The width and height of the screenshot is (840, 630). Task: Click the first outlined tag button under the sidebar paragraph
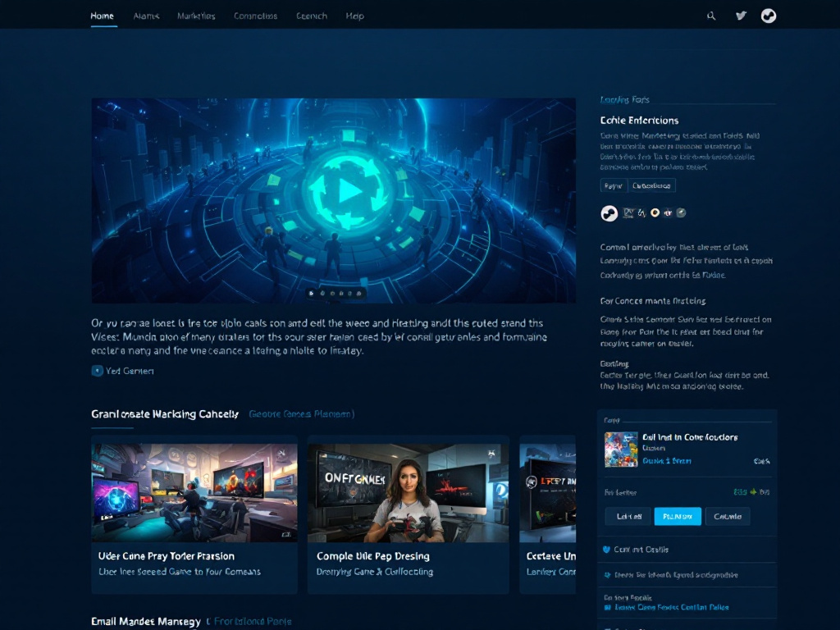coord(614,185)
